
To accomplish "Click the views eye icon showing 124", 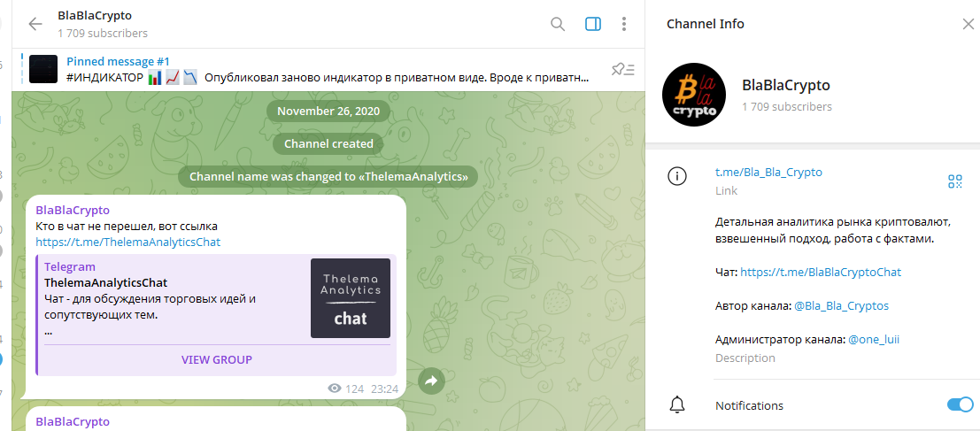I will tap(335, 389).
